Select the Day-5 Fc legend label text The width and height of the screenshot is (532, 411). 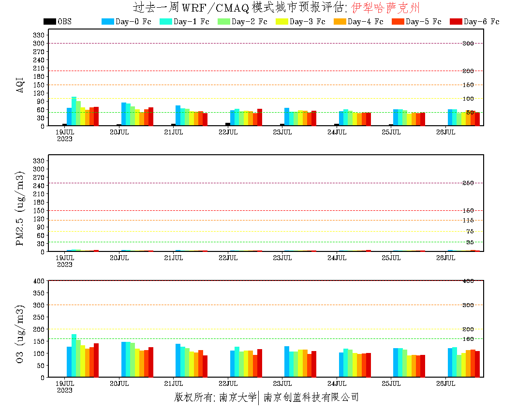(423, 21)
